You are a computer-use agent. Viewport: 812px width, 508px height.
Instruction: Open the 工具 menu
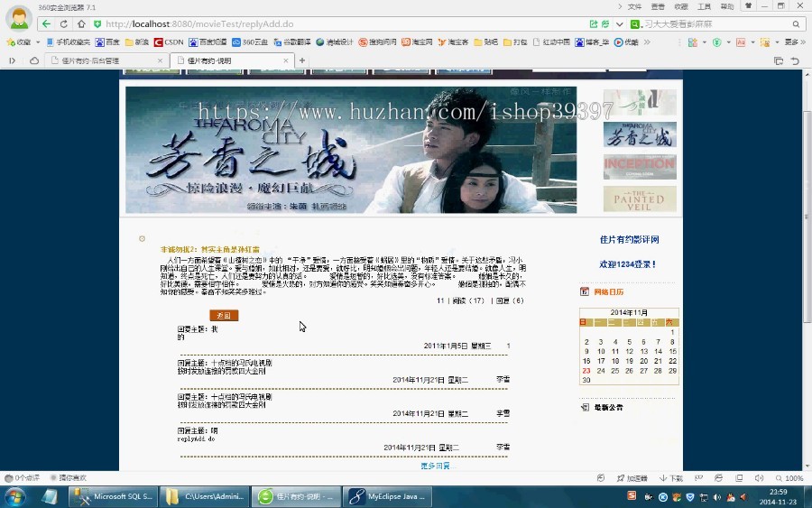[x=704, y=6]
